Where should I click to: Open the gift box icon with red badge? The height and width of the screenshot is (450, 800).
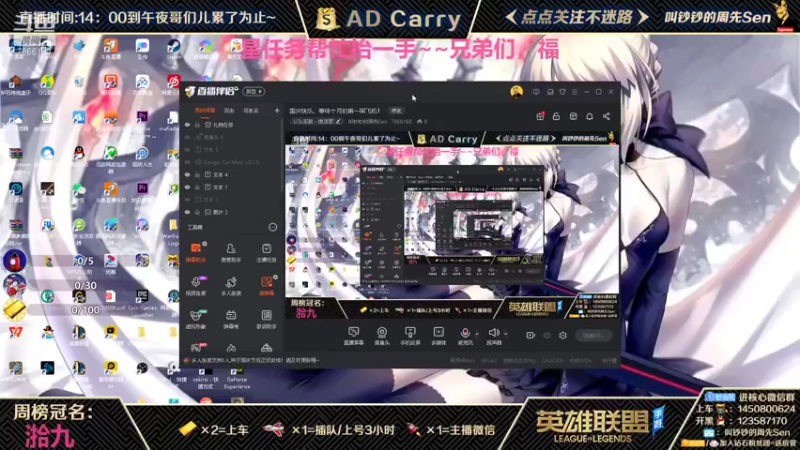[x=540, y=116]
